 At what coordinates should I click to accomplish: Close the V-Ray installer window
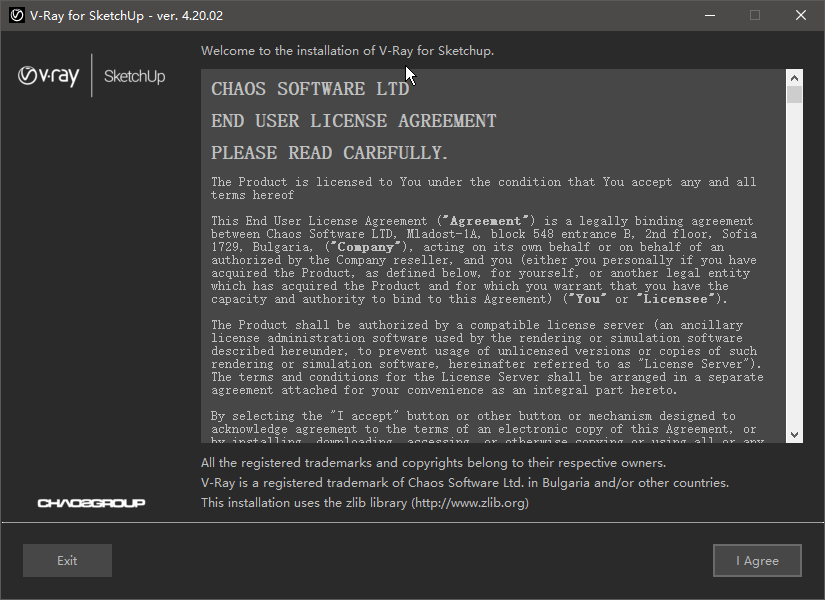point(801,15)
